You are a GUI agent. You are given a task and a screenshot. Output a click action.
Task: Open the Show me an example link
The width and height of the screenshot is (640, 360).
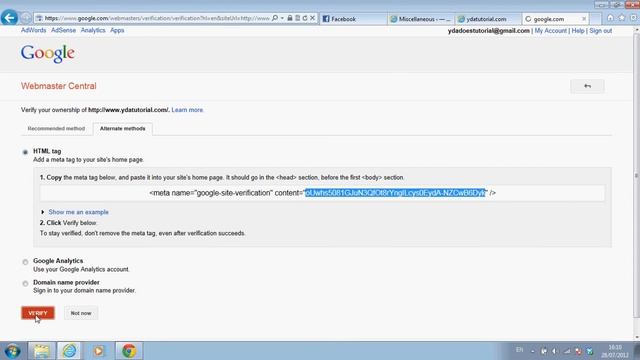click(78, 212)
